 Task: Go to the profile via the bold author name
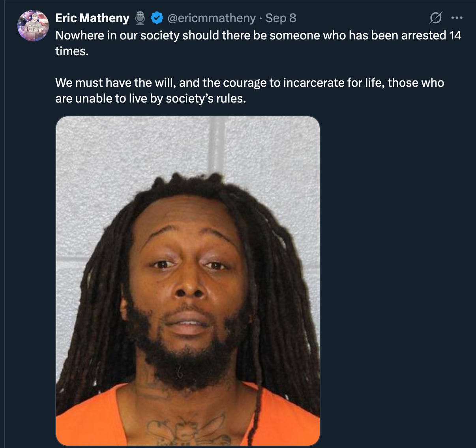click(92, 18)
